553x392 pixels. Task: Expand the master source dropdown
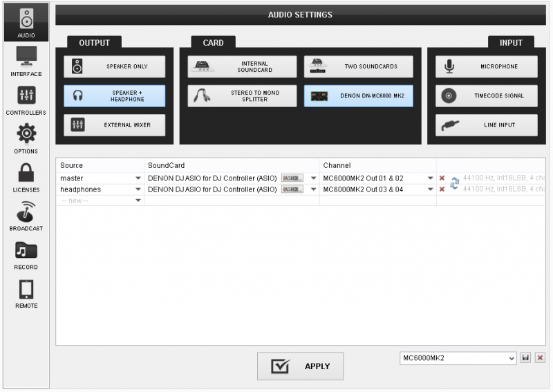137,178
